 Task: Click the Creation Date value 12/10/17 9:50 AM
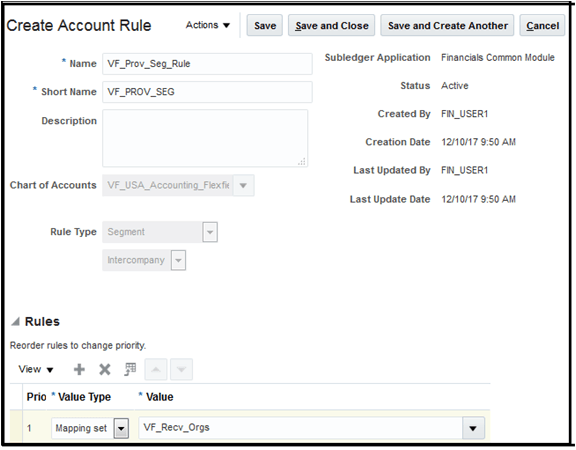click(x=478, y=142)
